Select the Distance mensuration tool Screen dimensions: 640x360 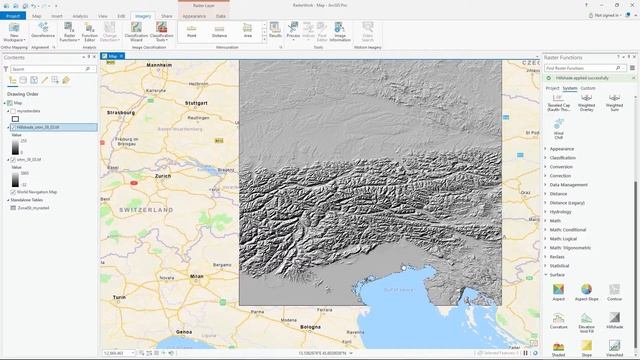[219, 31]
